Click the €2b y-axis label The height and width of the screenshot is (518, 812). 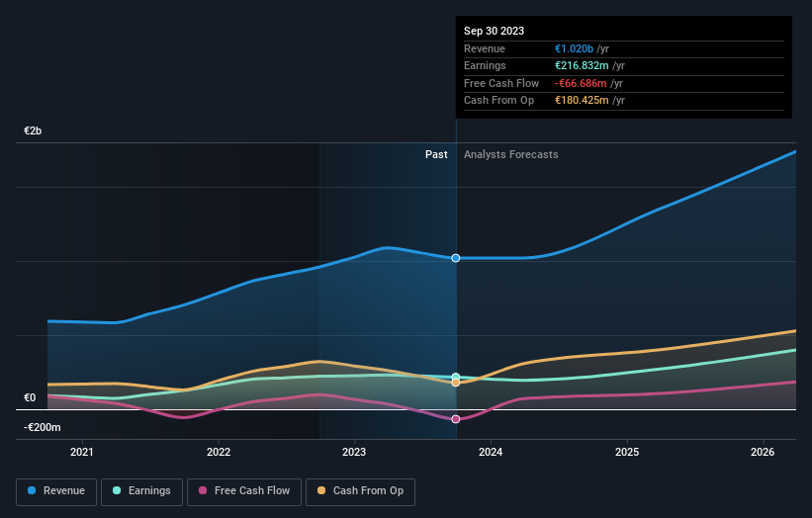click(x=33, y=130)
